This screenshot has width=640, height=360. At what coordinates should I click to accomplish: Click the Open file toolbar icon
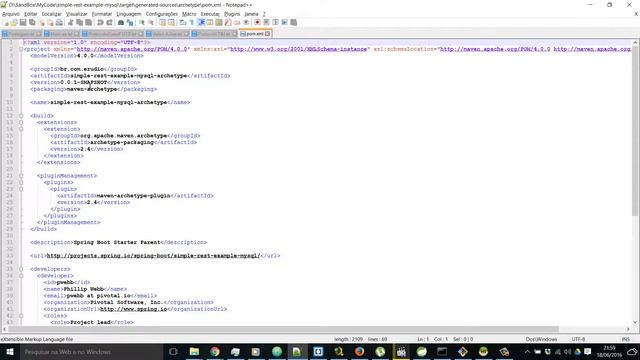(14, 22)
